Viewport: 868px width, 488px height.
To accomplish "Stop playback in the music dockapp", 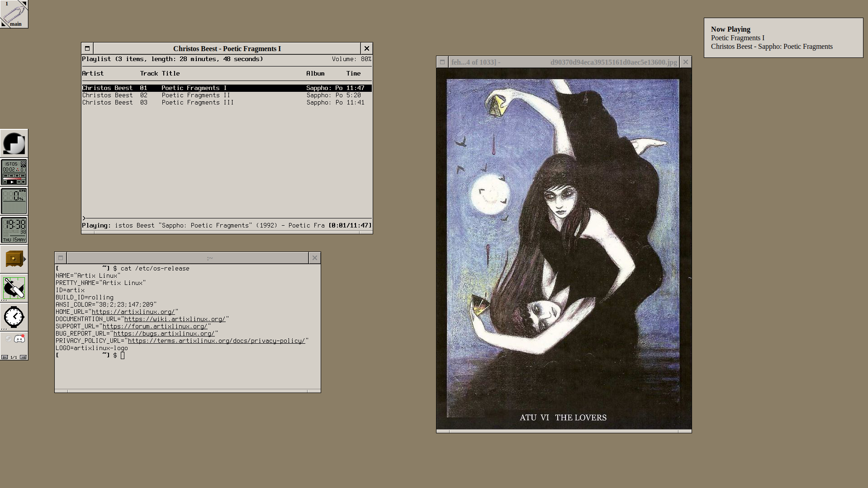I will click(23, 182).
